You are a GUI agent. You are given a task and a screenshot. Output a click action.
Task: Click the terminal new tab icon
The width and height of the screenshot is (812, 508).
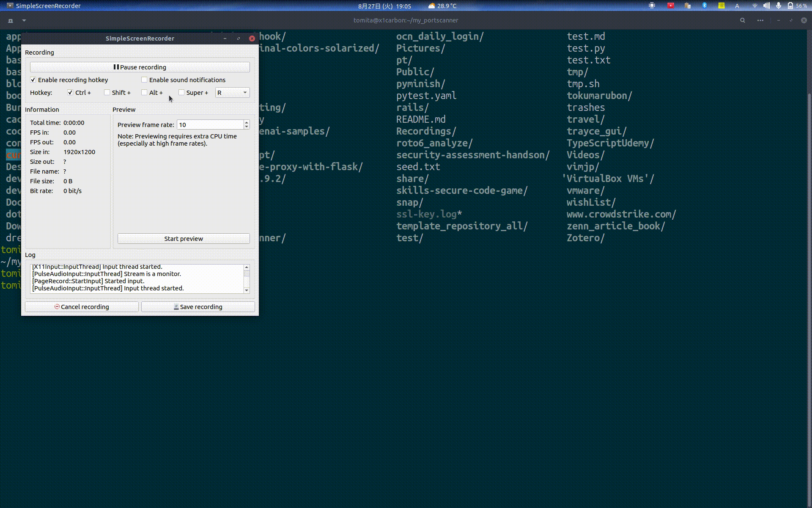point(11,20)
